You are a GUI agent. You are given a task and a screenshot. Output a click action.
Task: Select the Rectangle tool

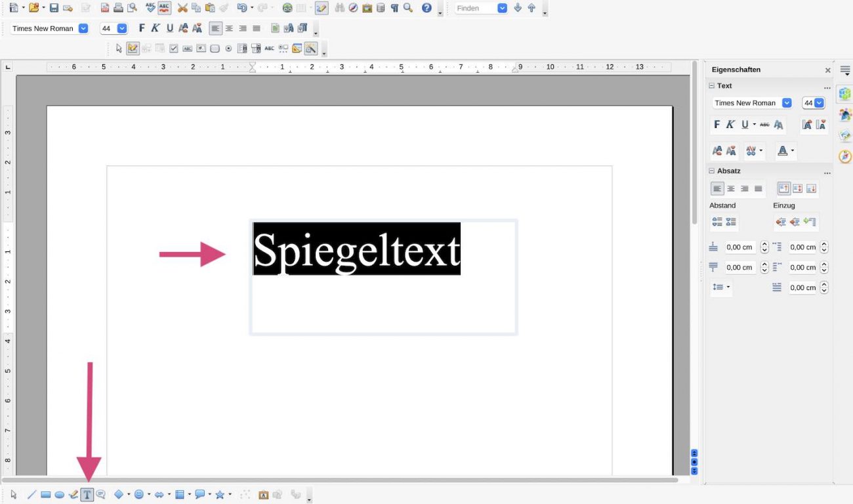click(x=45, y=494)
